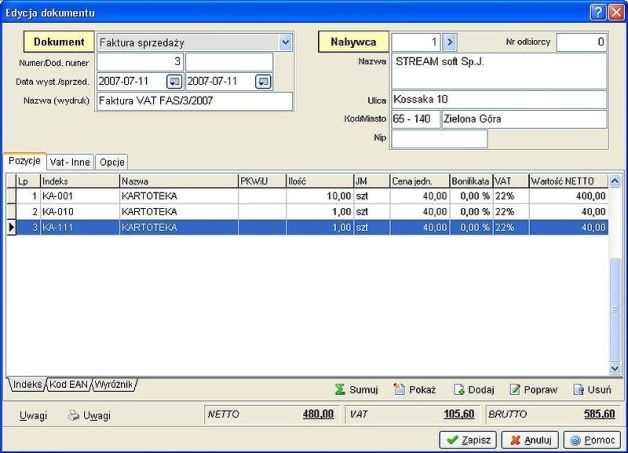Cancel editing with Anuluj button
Image resolution: width=628 pixels, height=453 pixels.
tap(530, 440)
